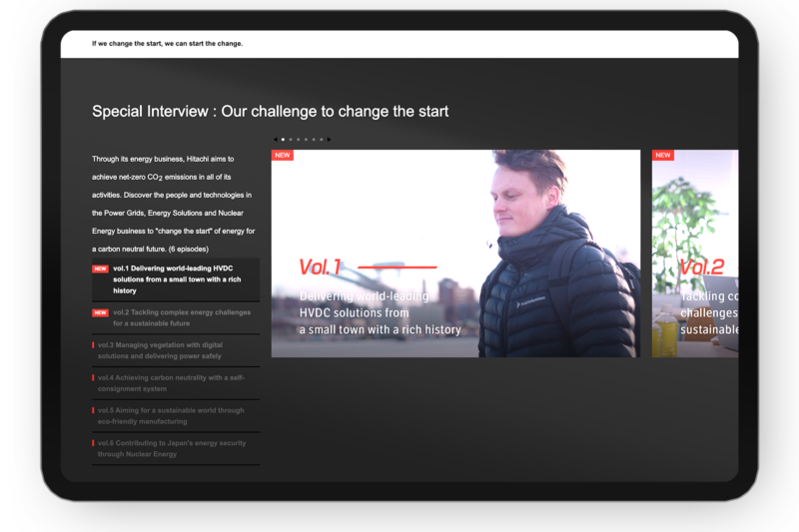799x532 pixels.
Task: Jump to the fourth carousel dot
Action: click(306, 140)
